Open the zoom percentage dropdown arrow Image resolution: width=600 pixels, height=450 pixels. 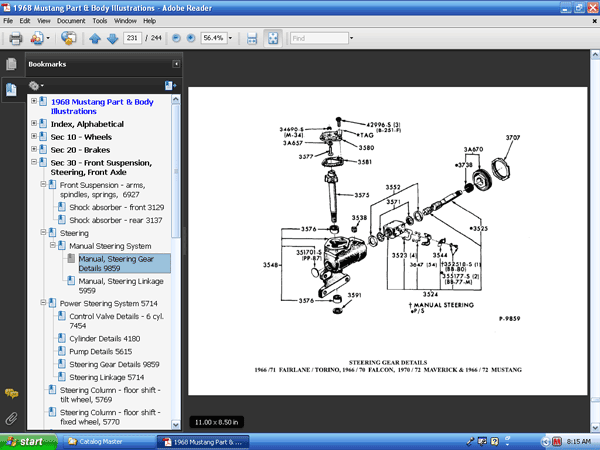232,39
